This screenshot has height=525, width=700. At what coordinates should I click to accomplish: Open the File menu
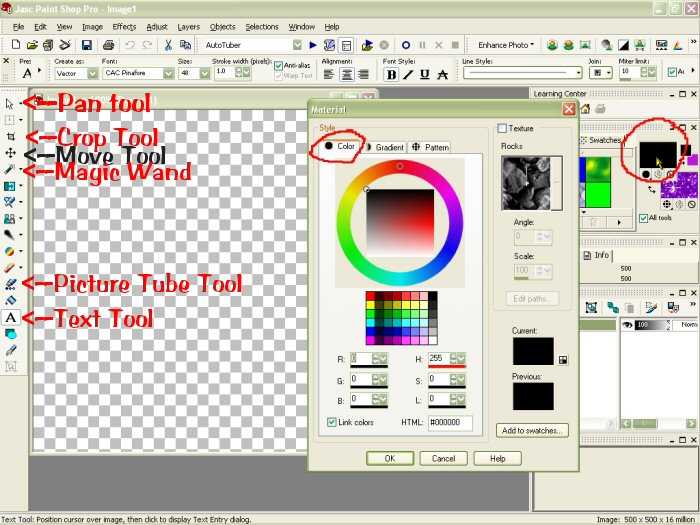[18, 27]
